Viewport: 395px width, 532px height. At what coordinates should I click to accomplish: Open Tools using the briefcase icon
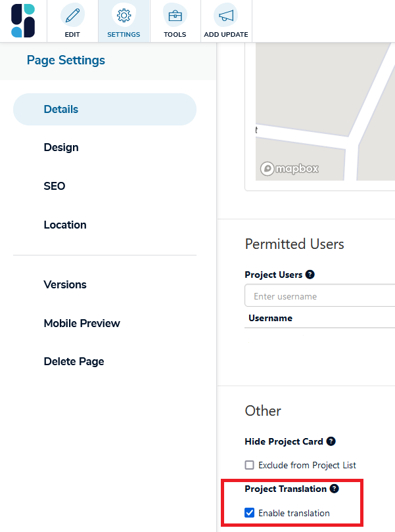pos(175,14)
